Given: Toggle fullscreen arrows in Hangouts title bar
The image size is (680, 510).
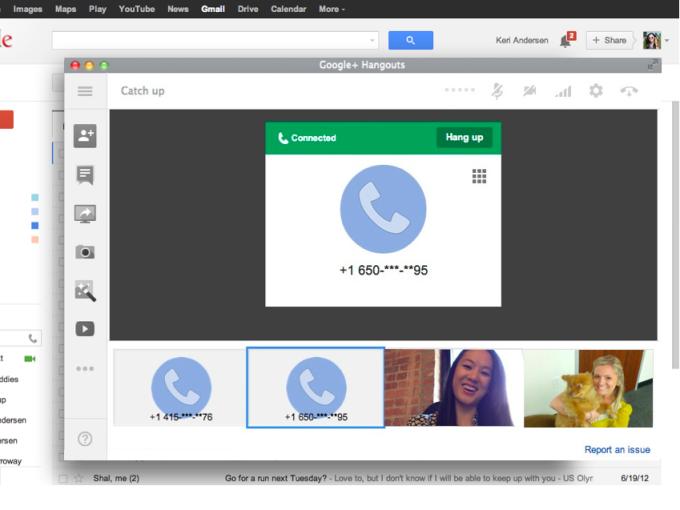Looking at the screenshot, I should [653, 65].
